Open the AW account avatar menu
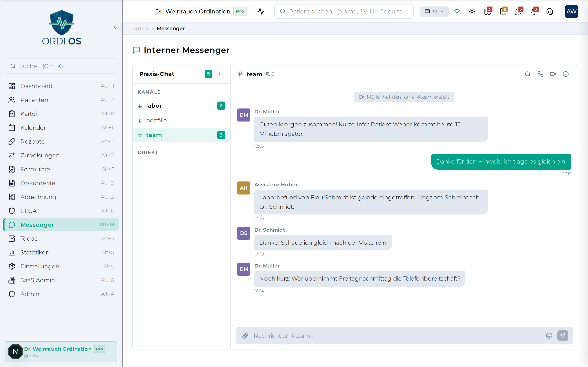Viewport: 588px width, 367px height. click(x=571, y=11)
